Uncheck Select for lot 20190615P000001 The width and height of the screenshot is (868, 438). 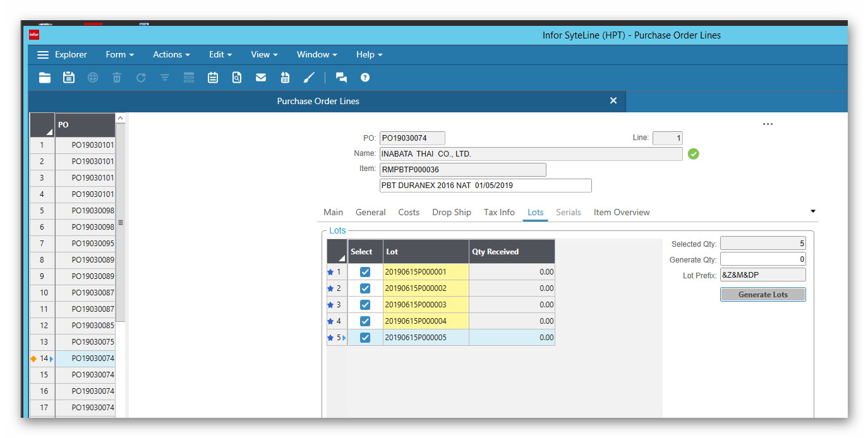365,271
